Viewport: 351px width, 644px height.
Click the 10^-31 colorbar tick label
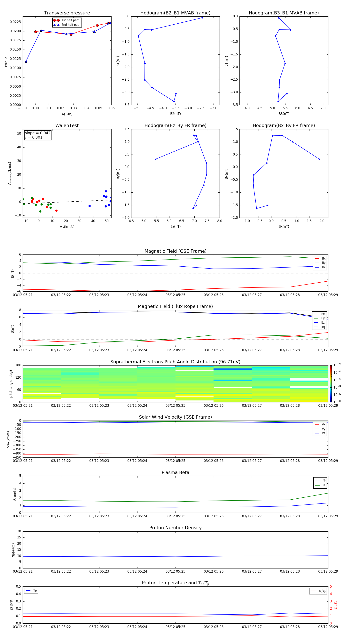[337, 402]
